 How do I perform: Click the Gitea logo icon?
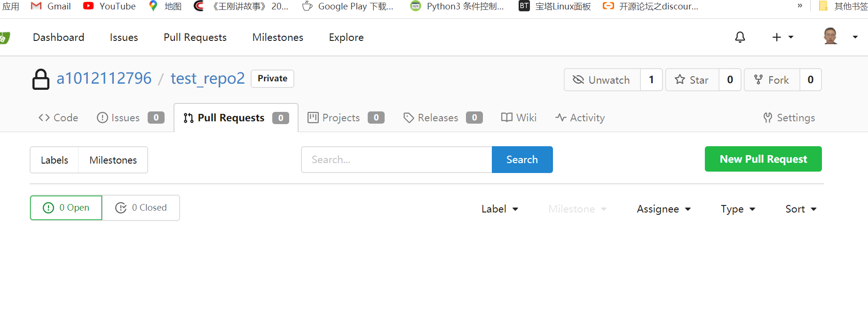tap(5, 38)
